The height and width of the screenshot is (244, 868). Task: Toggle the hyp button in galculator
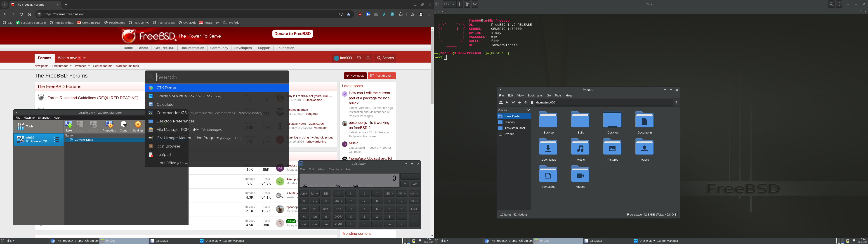pos(304,217)
